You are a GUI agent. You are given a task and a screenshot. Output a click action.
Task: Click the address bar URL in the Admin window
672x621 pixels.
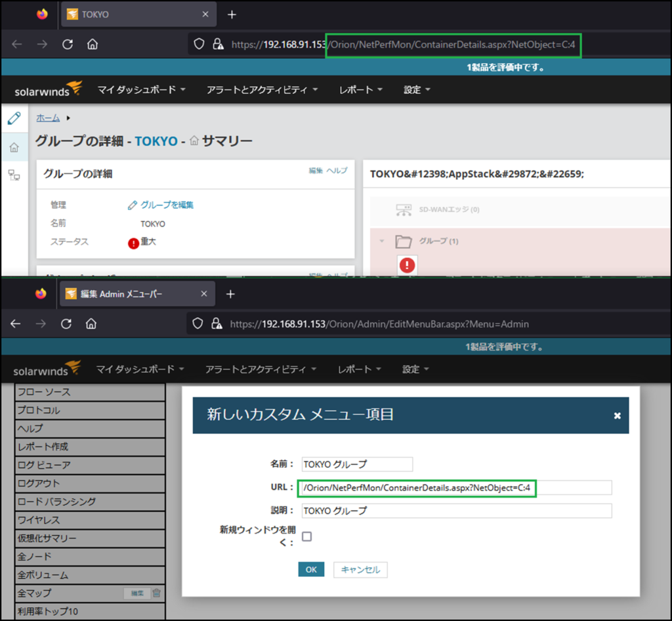click(x=379, y=324)
